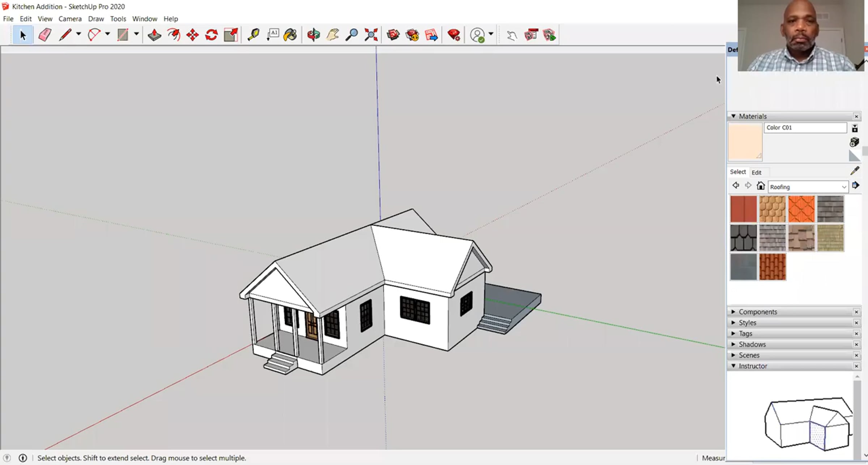Activate the Move tool
Screen dimensions: 868x465
coord(192,35)
